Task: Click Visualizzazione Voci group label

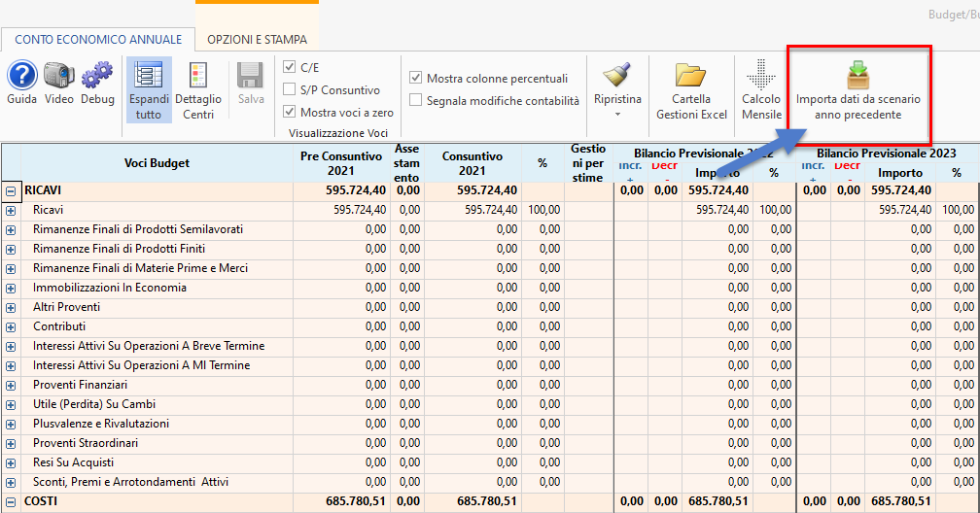Action: [338, 133]
